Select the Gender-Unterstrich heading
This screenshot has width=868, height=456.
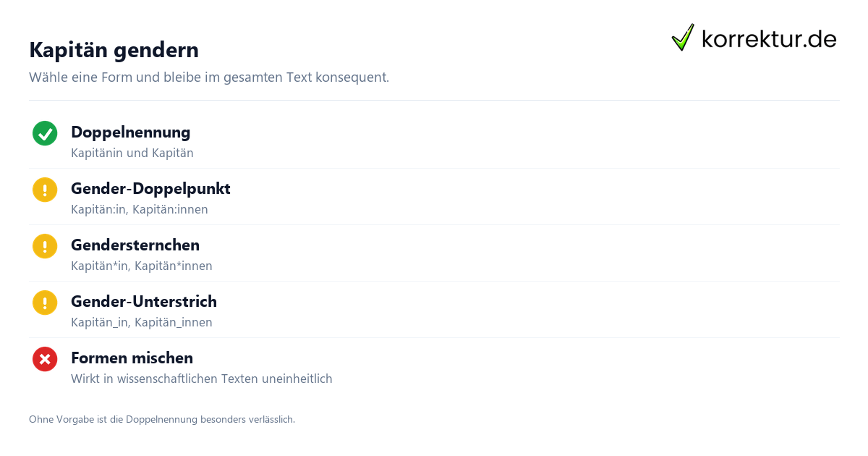(x=144, y=302)
